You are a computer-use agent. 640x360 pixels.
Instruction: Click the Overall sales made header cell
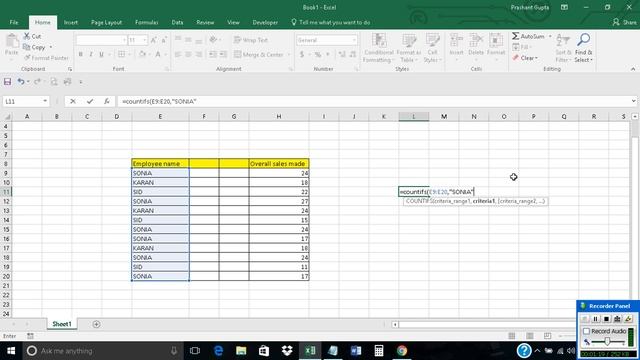(x=279, y=164)
